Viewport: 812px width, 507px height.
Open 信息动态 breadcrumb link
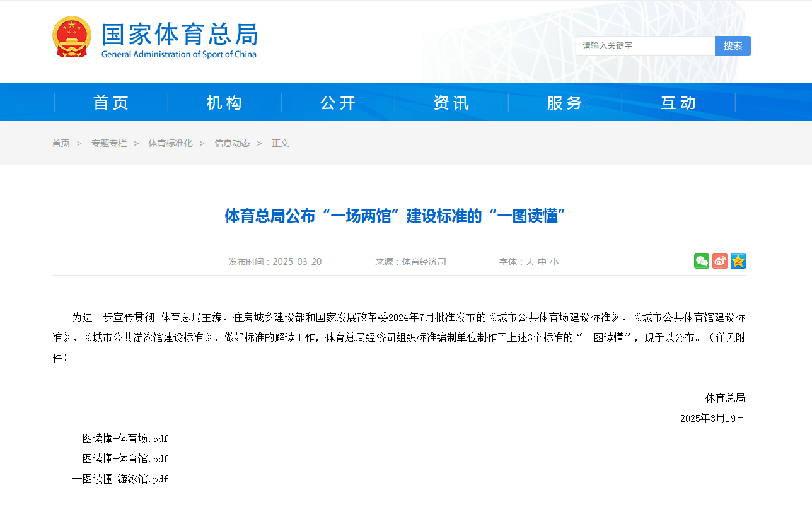point(232,143)
